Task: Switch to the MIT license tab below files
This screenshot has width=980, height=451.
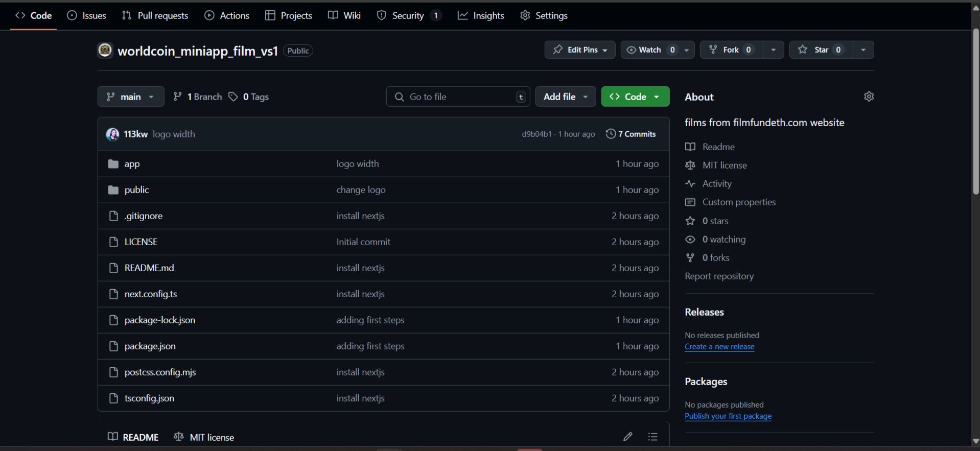Action: coord(204,437)
